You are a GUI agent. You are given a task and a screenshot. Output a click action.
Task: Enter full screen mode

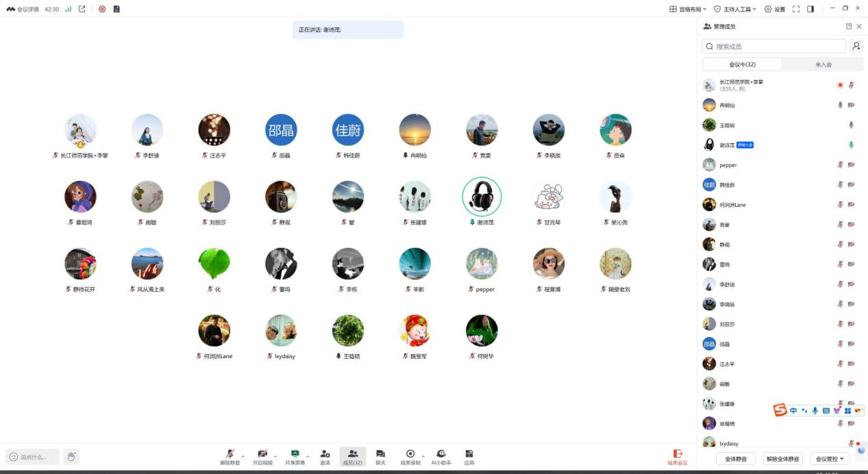796,9
